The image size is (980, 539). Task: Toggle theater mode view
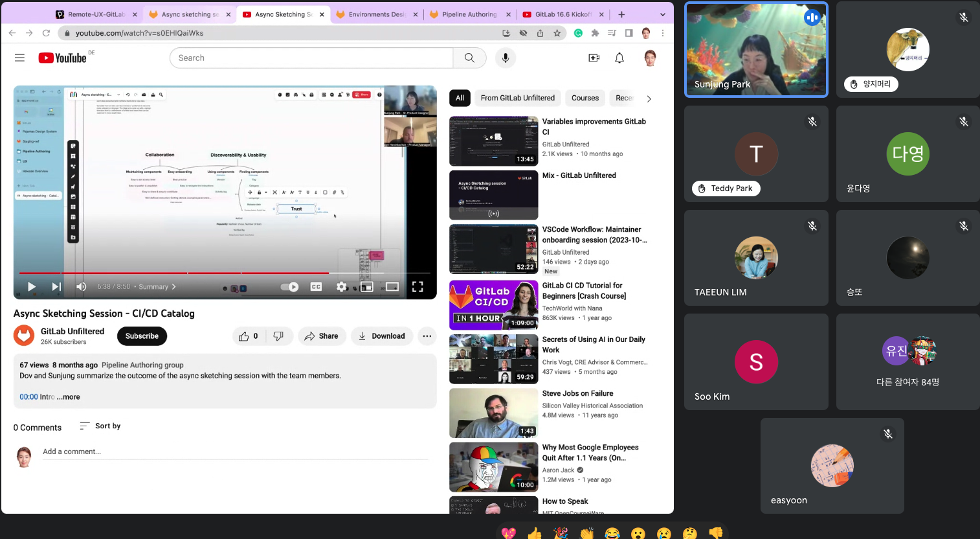coord(392,286)
